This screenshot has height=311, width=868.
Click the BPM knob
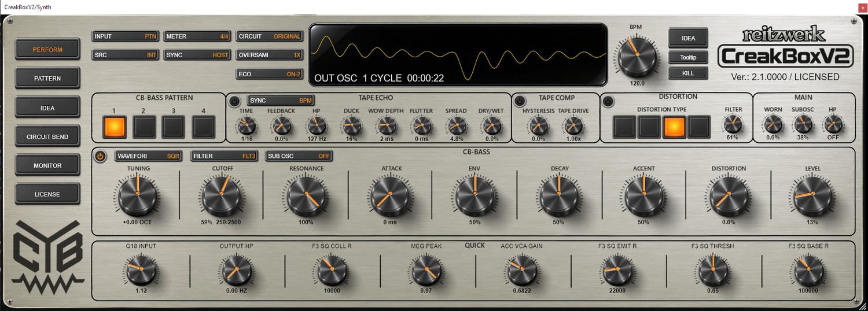tap(637, 55)
